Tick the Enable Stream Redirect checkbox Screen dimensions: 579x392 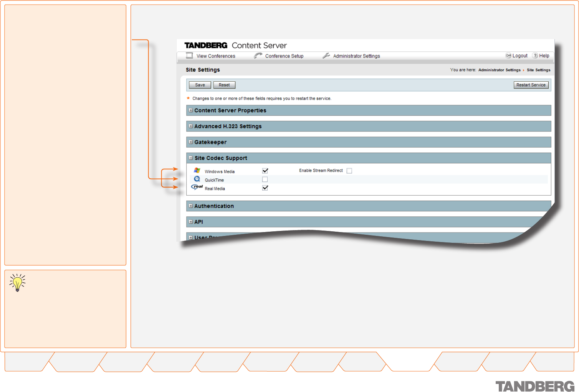coord(349,171)
